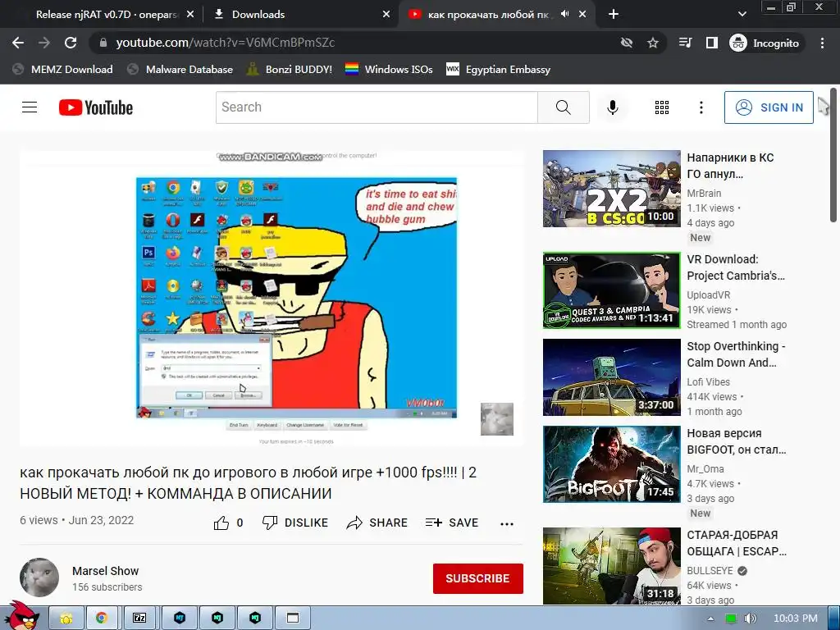
Task: Click the system tray volume icon
Action: coord(750,619)
